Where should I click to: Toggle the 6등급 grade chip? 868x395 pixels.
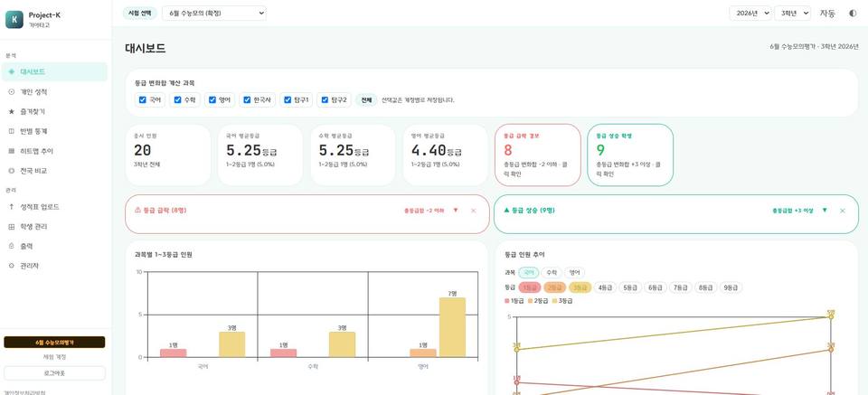[655, 287]
